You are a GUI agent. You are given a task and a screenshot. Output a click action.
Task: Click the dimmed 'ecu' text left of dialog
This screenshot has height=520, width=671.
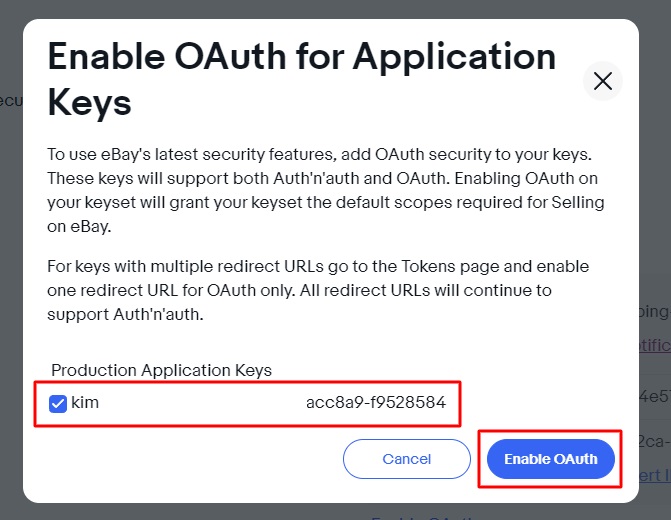pyautogui.click(x=11, y=100)
